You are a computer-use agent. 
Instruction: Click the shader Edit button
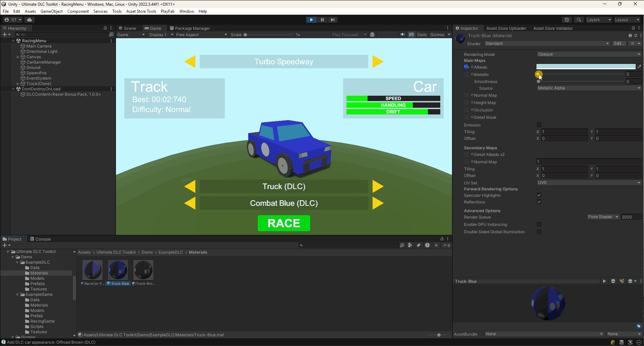point(619,44)
